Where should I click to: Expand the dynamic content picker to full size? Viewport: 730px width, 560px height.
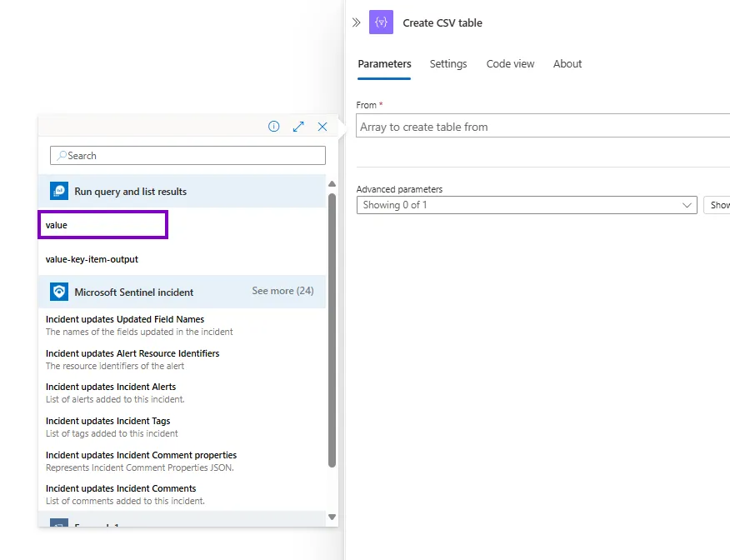tap(298, 126)
